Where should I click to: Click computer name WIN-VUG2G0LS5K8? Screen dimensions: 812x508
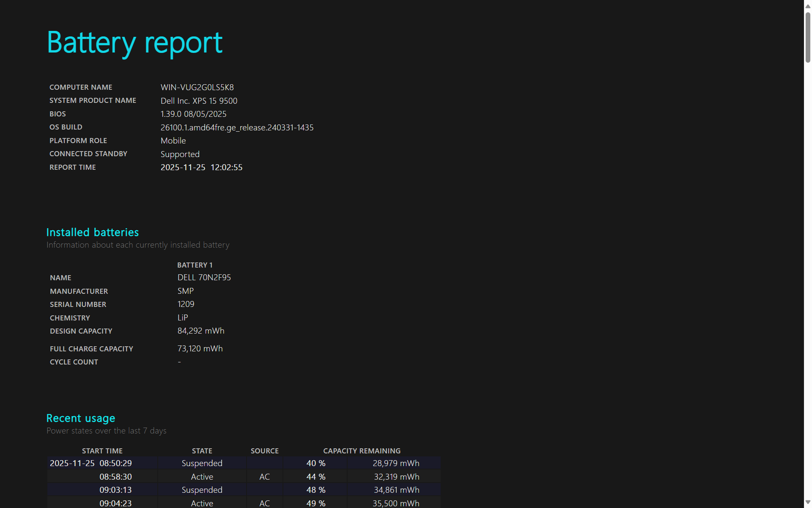click(197, 87)
